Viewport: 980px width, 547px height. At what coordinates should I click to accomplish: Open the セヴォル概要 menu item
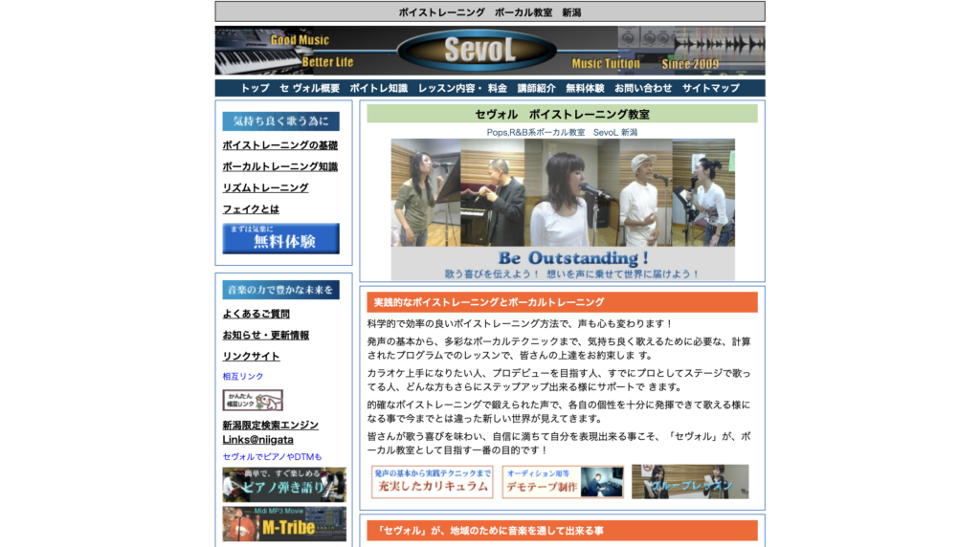309,88
